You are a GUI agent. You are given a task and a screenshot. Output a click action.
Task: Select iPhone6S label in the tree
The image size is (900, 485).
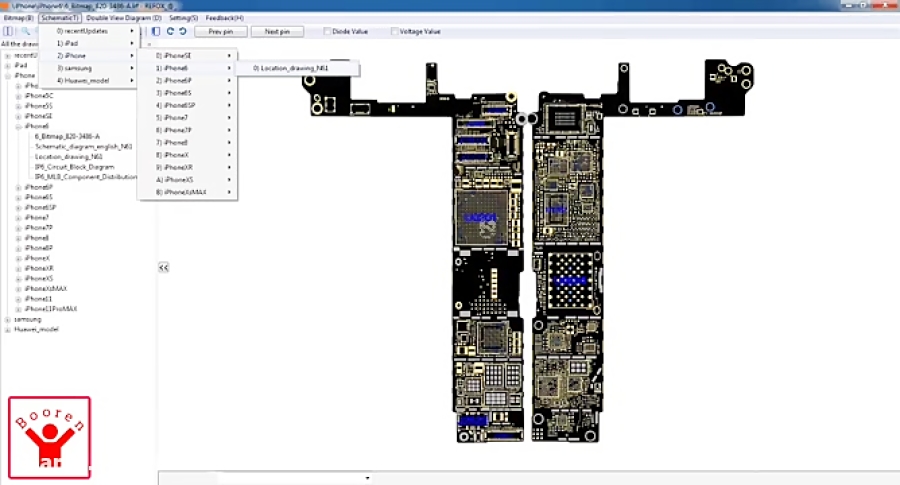(x=38, y=197)
